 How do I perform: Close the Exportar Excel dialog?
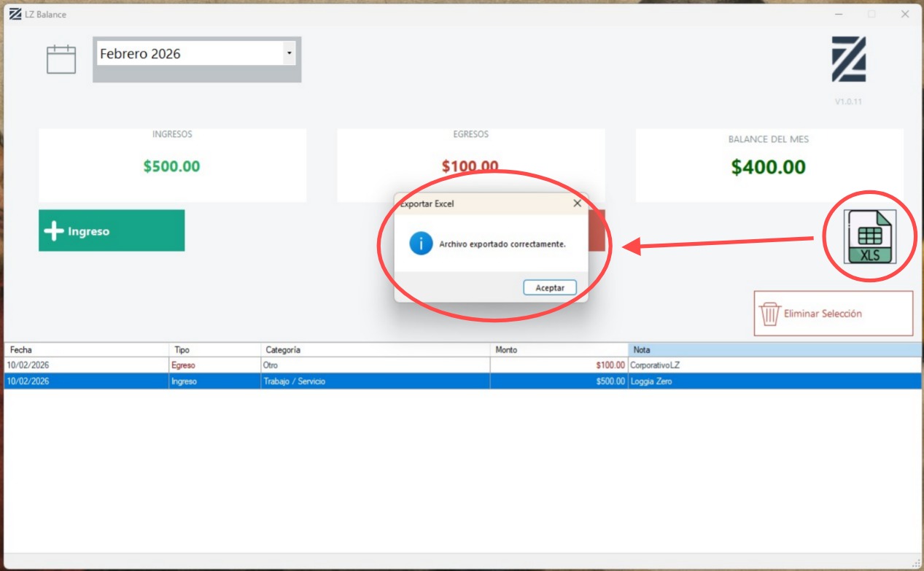pos(578,203)
